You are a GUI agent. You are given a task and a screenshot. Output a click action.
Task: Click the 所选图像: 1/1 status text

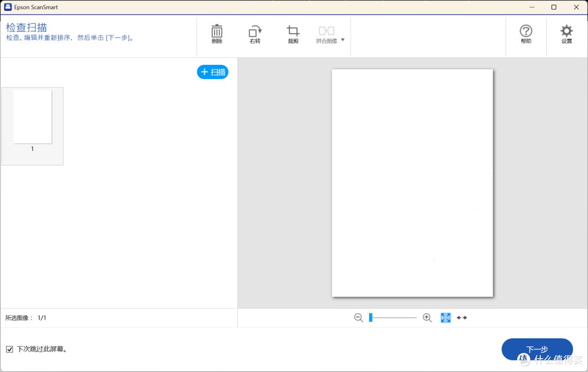(26, 318)
